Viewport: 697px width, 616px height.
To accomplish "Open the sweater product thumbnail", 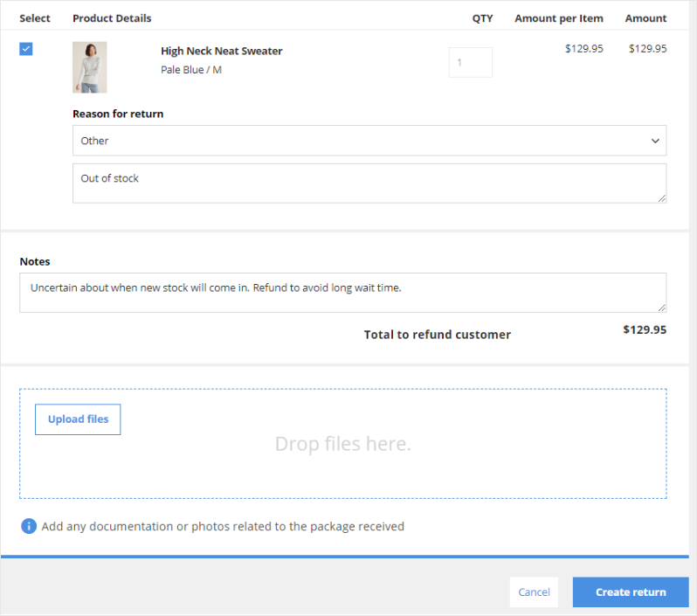I will pyautogui.click(x=90, y=67).
